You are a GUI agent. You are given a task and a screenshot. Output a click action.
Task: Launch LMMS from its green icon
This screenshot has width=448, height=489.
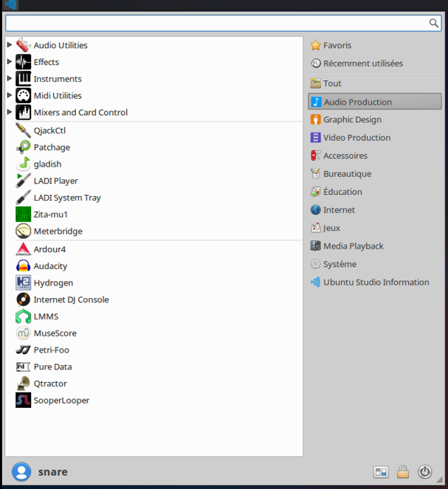23,316
